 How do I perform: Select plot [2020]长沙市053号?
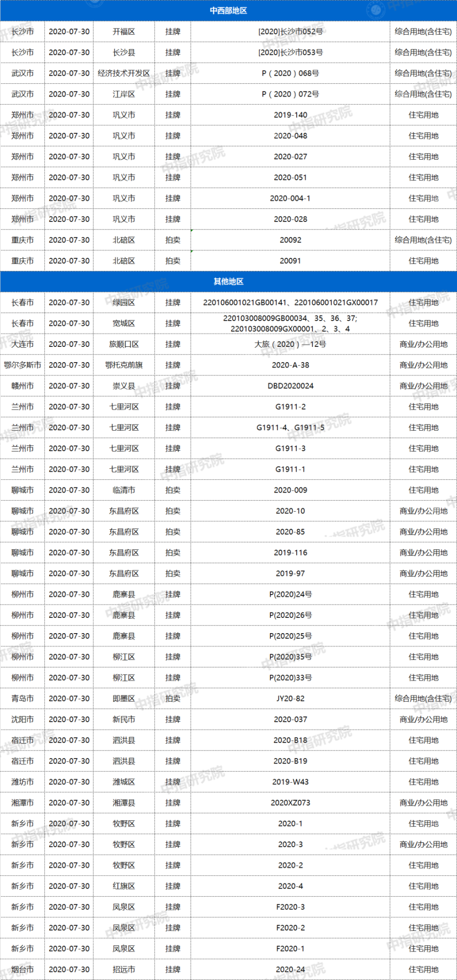coord(290,52)
